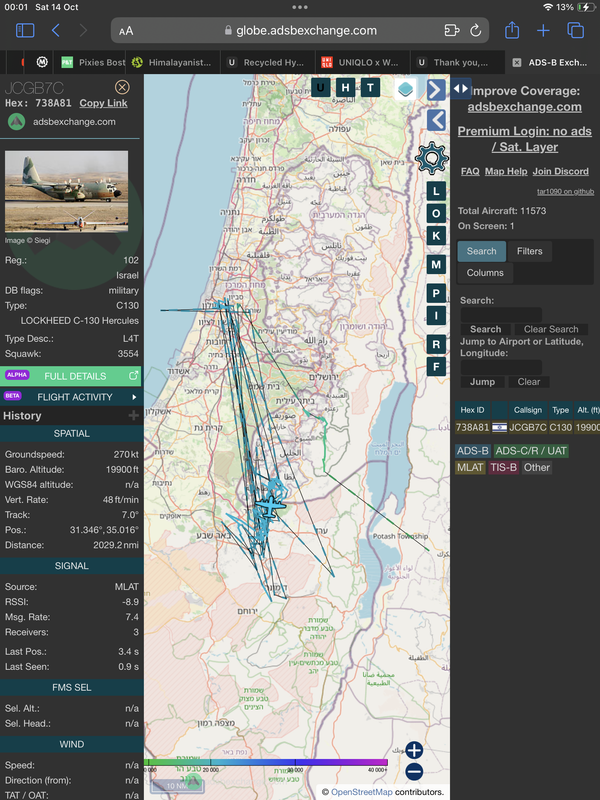This screenshot has width=600, height=800.
Task: Open a new Safari tab
Action: click(543, 31)
